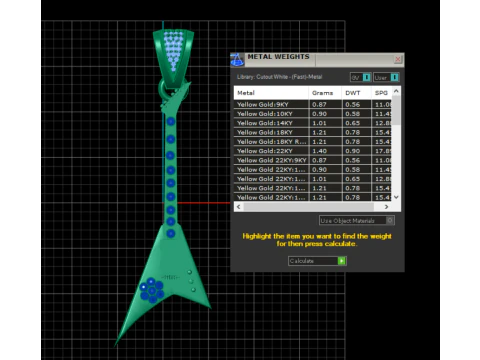Click the vertical scrollbar thumb
The image size is (480, 360).
(396, 110)
